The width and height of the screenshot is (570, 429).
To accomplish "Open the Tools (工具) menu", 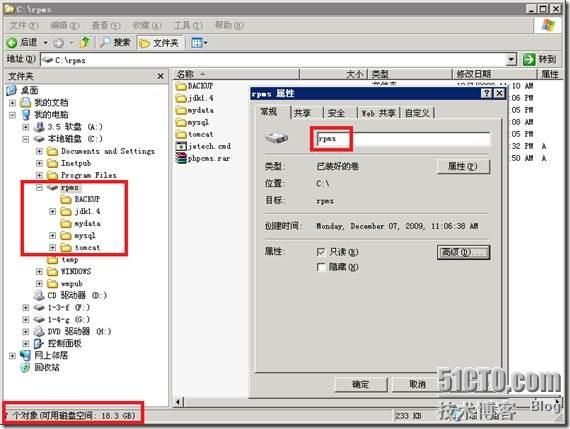I will [x=188, y=25].
